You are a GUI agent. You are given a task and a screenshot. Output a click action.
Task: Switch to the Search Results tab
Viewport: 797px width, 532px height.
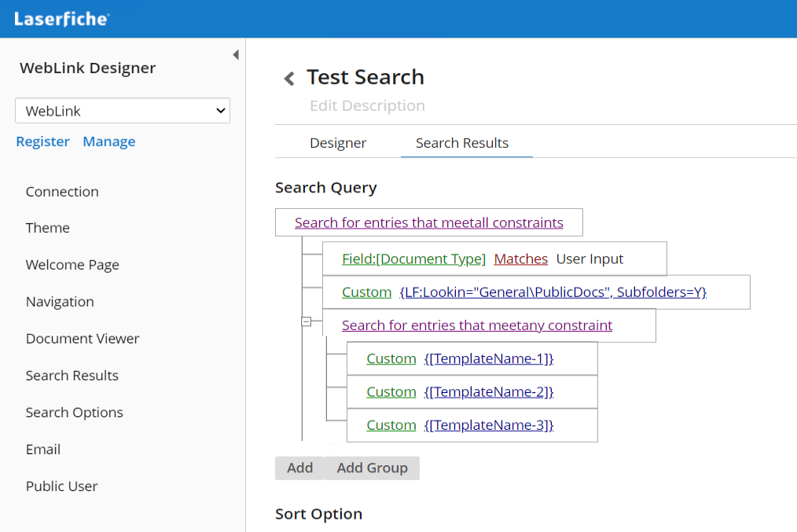[x=462, y=143]
